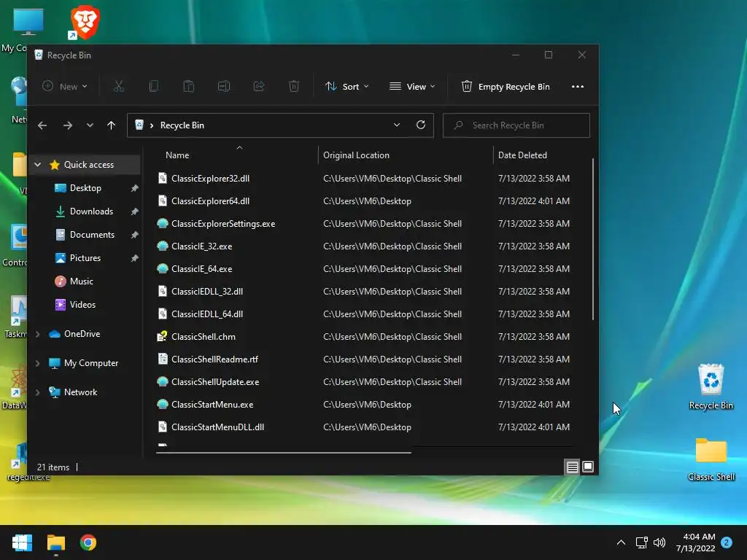Click the Delete trash icon in toolbar

(x=294, y=86)
